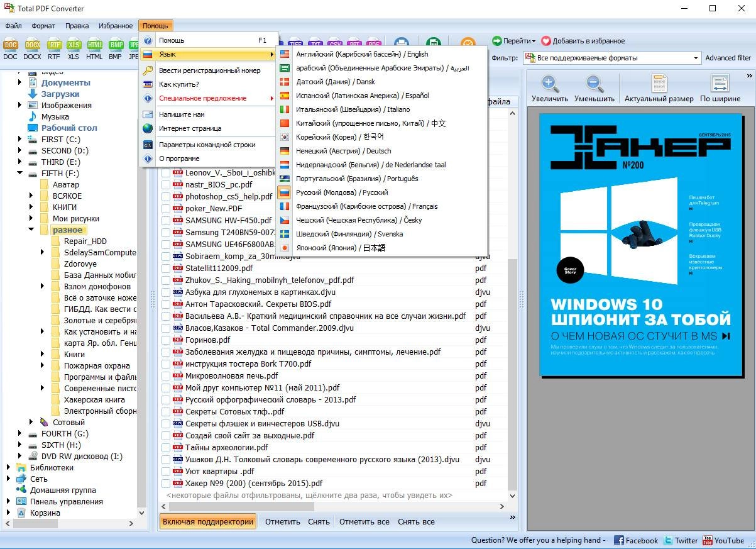
Task: Open YouTube link in status bar
Action: 723,540
